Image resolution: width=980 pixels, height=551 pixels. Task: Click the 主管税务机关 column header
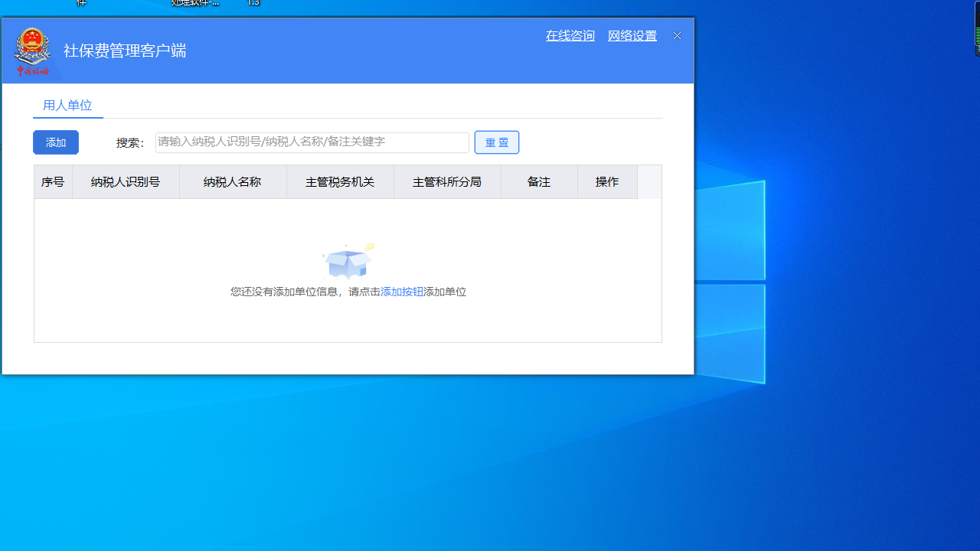point(340,181)
